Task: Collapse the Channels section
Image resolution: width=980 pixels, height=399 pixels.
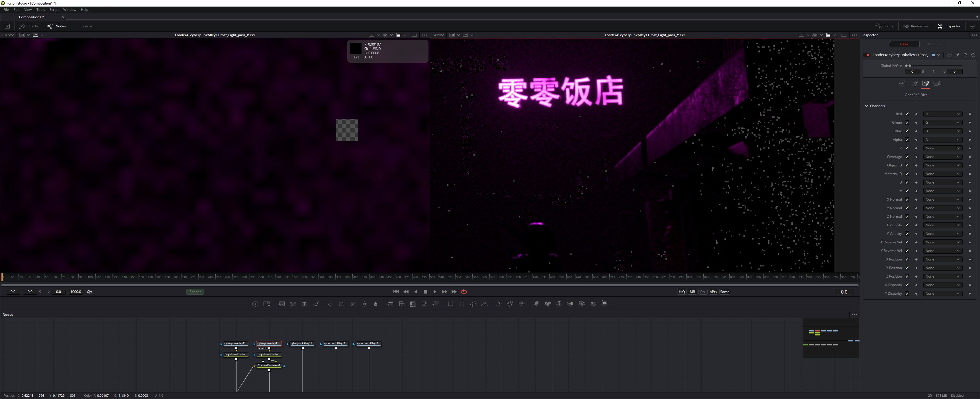Action: click(x=867, y=106)
